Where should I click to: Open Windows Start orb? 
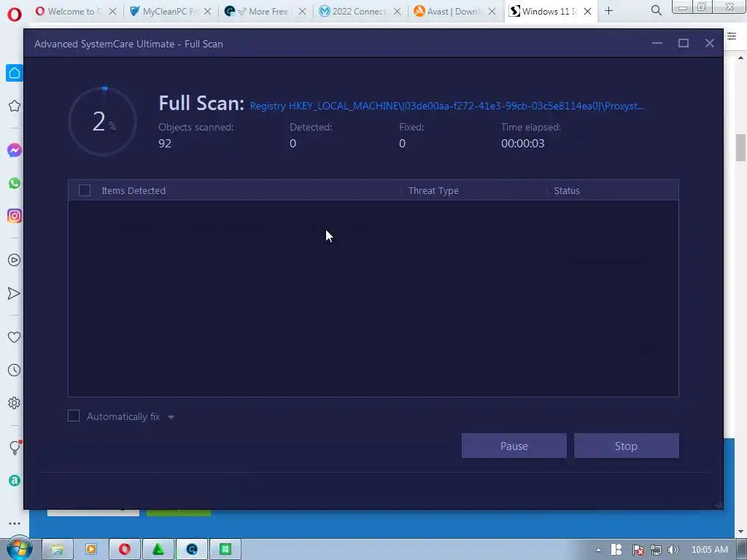tap(18, 548)
